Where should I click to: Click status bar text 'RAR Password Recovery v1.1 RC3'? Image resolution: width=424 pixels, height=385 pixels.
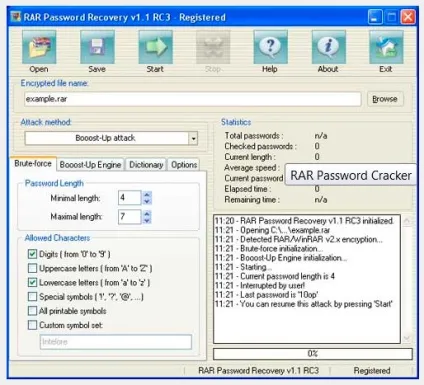pyautogui.click(x=259, y=371)
